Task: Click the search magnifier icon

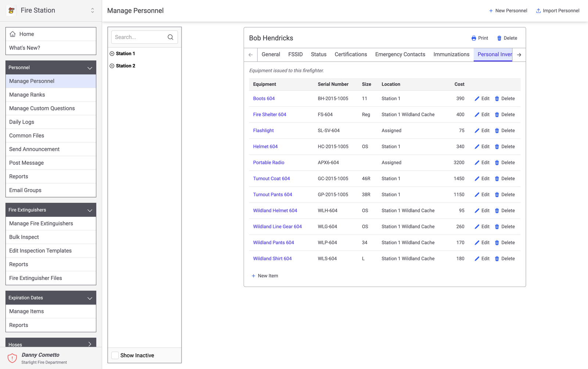Action: pyautogui.click(x=171, y=37)
